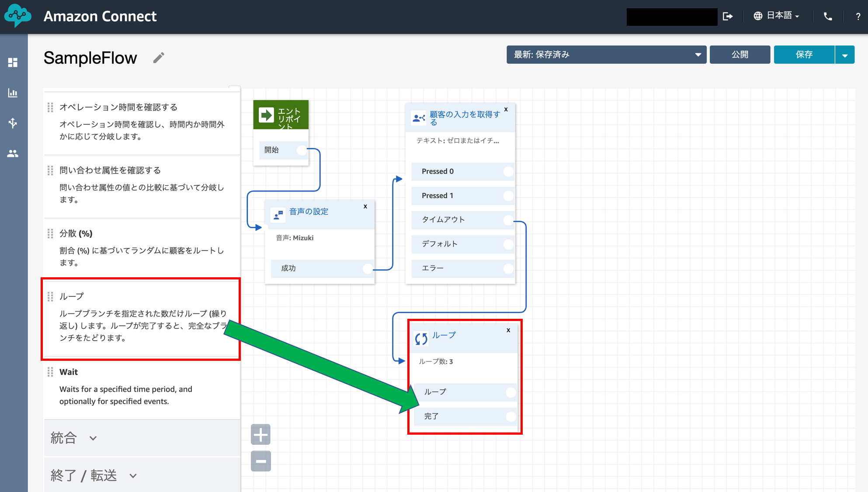868x492 pixels.
Task: Click the SampleFlow flow name
Action: (90, 58)
